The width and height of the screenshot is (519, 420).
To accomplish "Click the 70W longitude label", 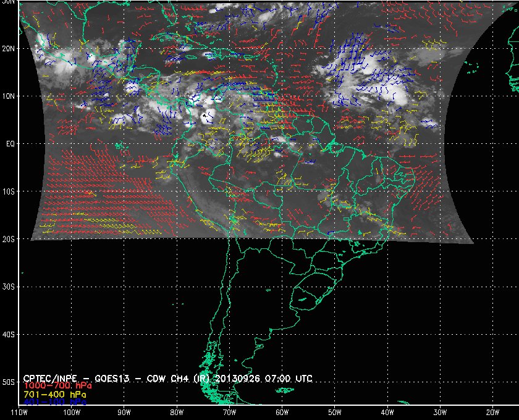I will [x=229, y=413].
